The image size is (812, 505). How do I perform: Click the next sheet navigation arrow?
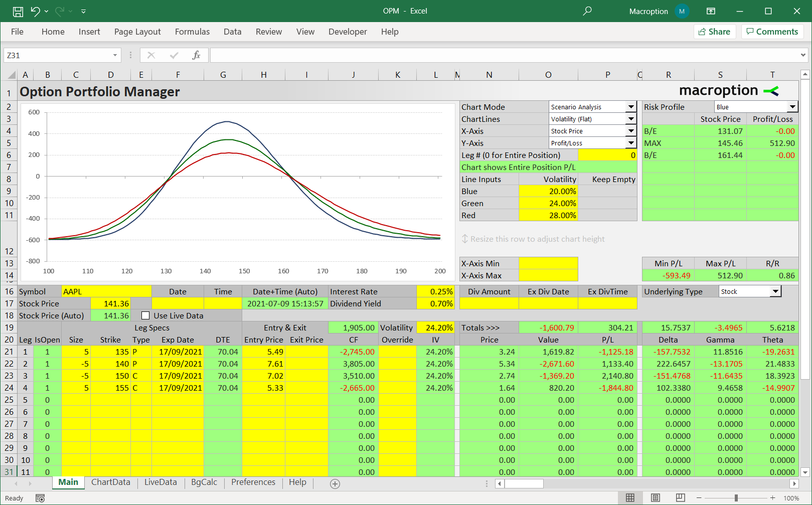(30, 483)
